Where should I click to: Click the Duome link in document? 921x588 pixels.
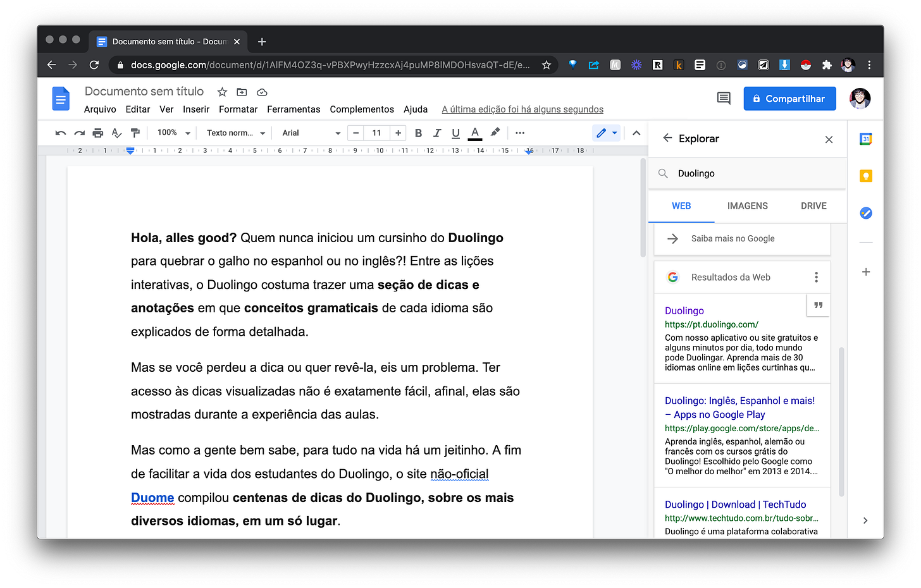click(152, 498)
